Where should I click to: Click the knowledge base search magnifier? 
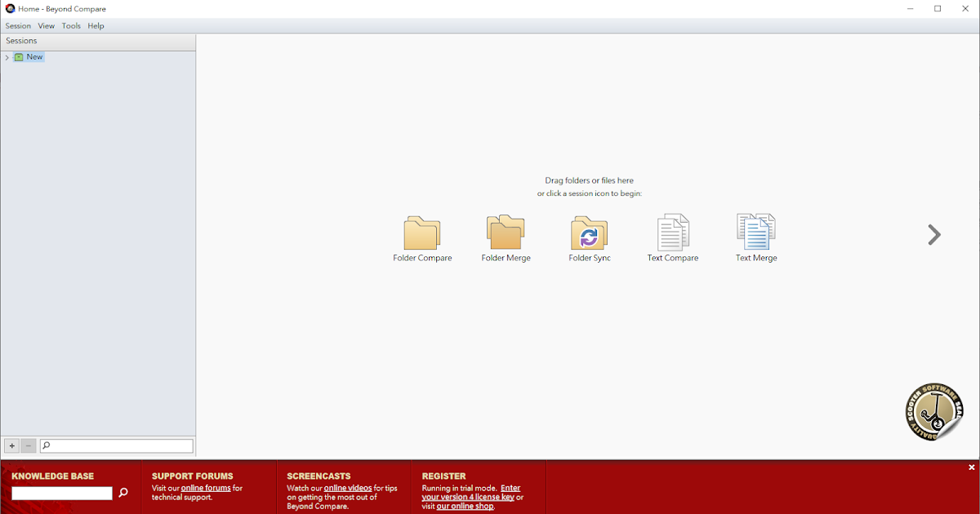123,493
